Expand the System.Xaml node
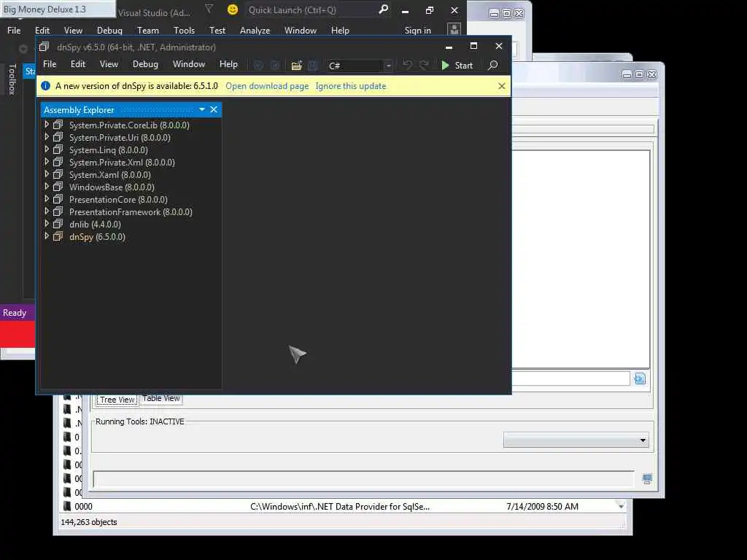Viewport: 747px width, 560px height. click(x=47, y=174)
